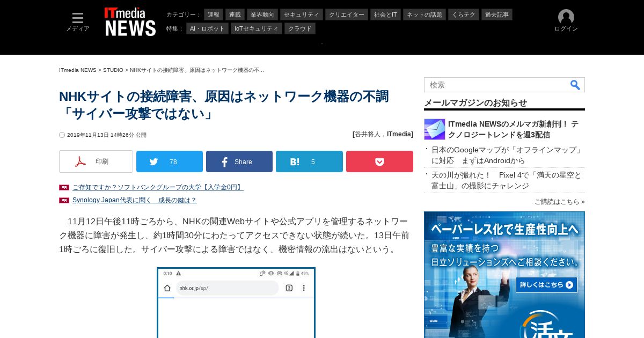The width and height of the screenshot is (644, 338).
Task: Click the 検索 search input field
Action: click(496, 85)
